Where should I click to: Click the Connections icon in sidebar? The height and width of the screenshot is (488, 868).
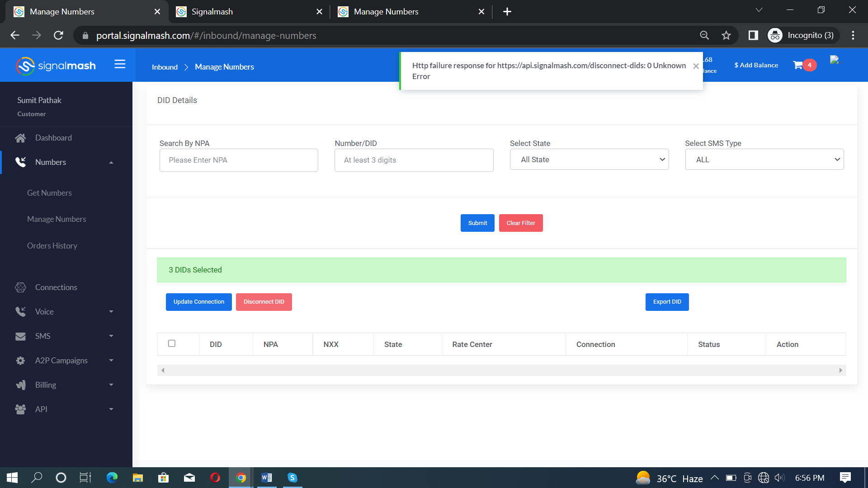tap(20, 287)
